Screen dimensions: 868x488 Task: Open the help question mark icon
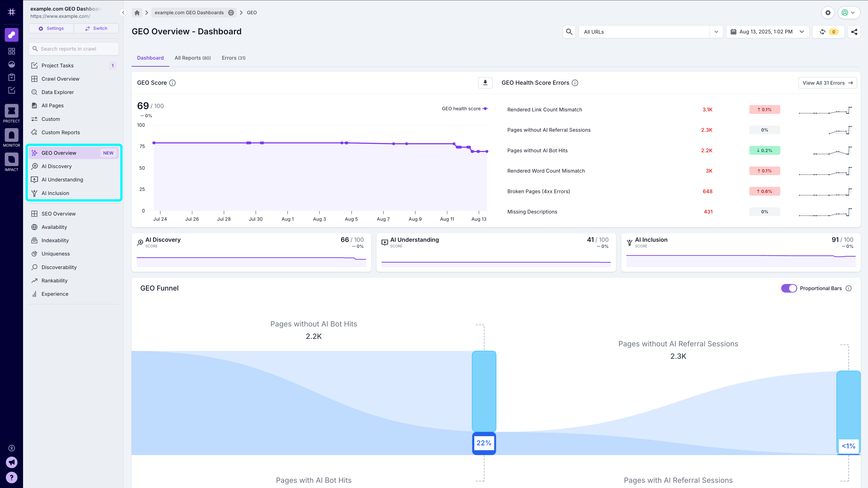(x=12, y=477)
